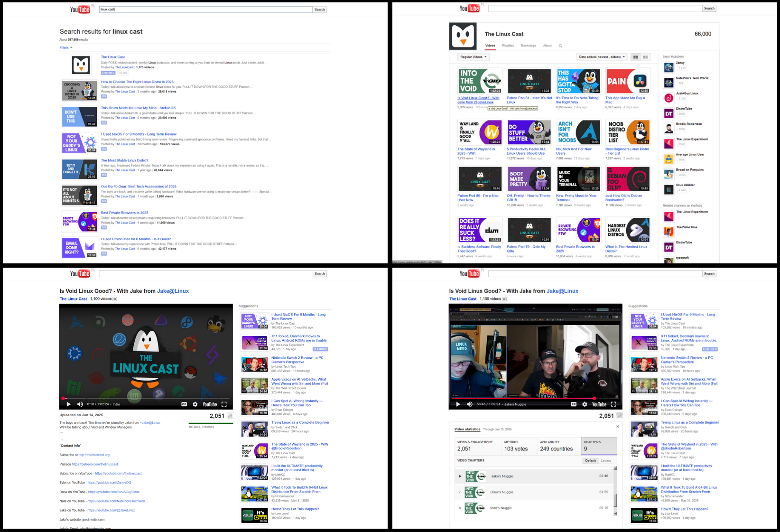
Task: Click YouTube logo in the bottom-left player bar
Action: pyautogui.click(x=210, y=404)
